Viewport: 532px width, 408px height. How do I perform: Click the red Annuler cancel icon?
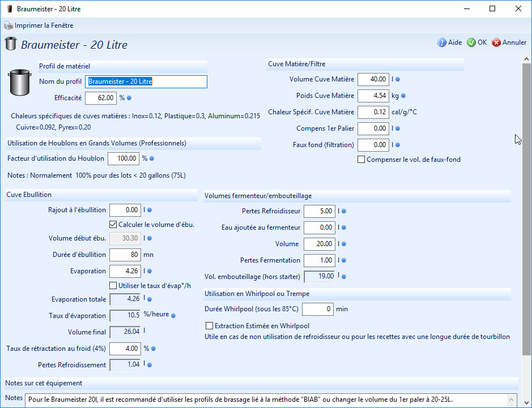[x=496, y=42]
